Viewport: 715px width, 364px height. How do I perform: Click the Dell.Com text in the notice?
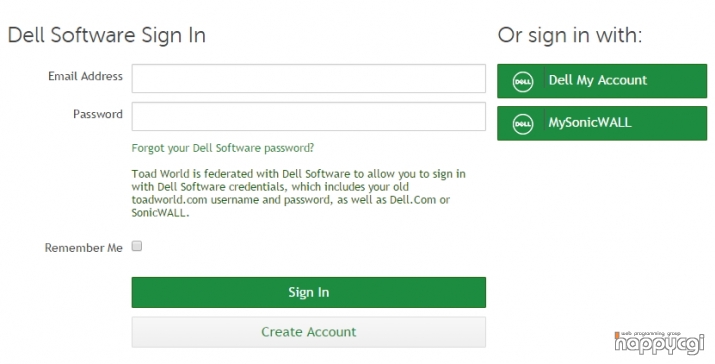click(x=413, y=200)
